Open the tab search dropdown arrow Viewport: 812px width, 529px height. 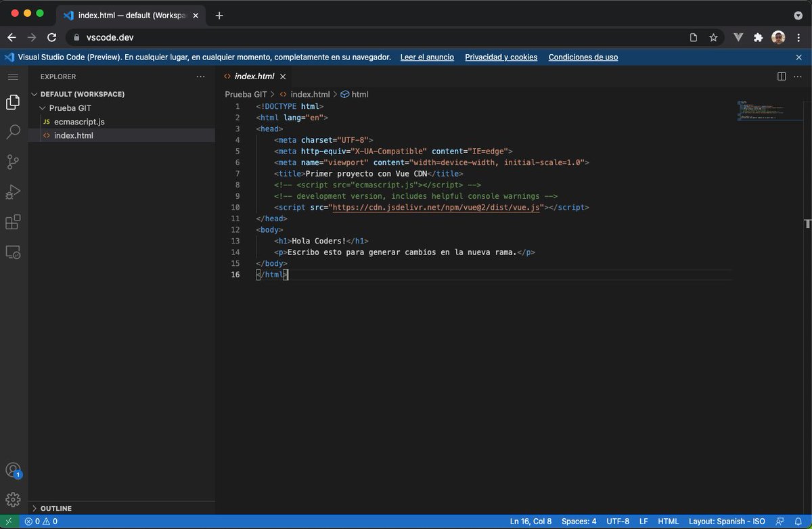(x=798, y=15)
